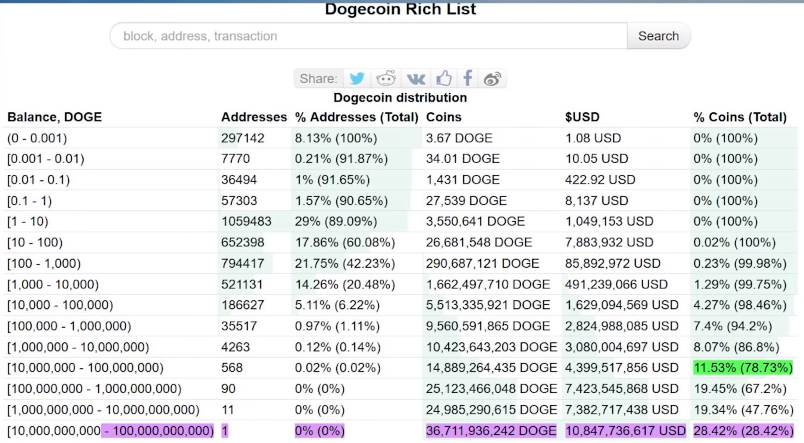
Task: Click the Balance, DOGE column header
Action: pos(54,117)
